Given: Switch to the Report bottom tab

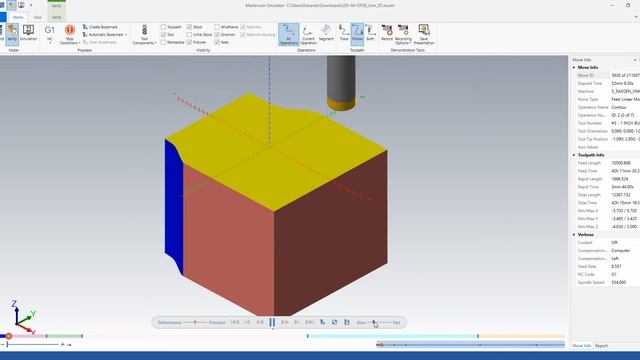Looking at the screenshot, I should (x=601, y=346).
